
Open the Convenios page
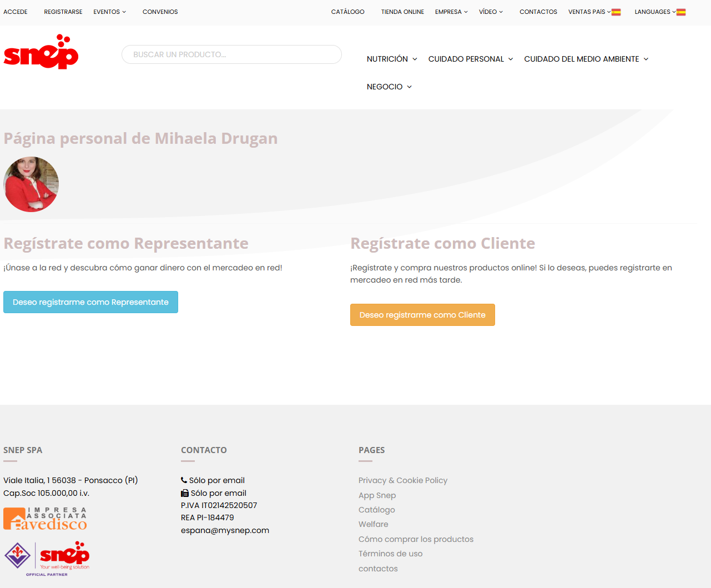pos(160,12)
